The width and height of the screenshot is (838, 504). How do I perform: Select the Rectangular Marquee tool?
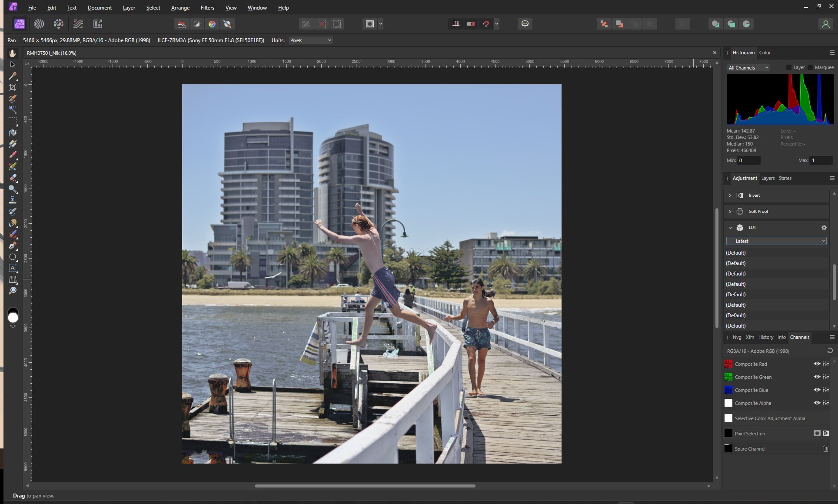tap(13, 121)
